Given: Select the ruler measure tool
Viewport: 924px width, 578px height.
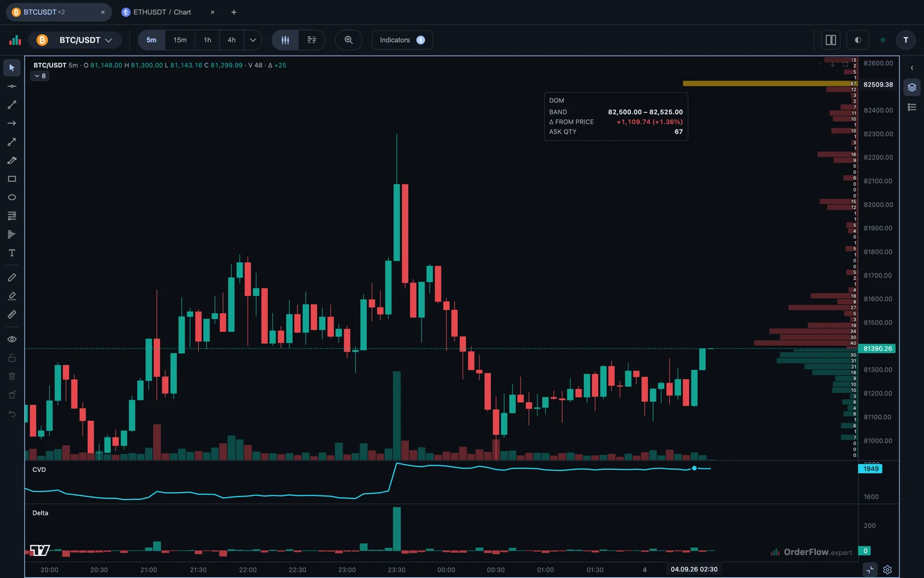Looking at the screenshot, I should [x=12, y=314].
